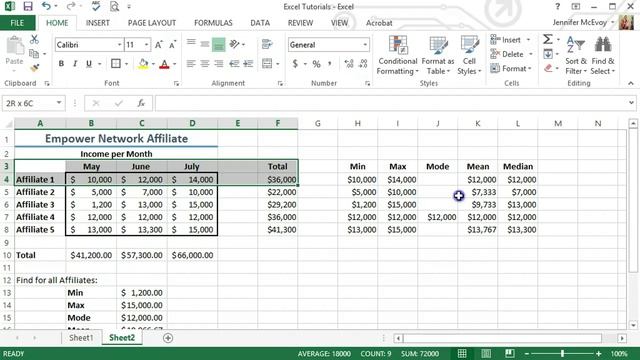
Task: Open the FILE tab
Action: pos(17,23)
